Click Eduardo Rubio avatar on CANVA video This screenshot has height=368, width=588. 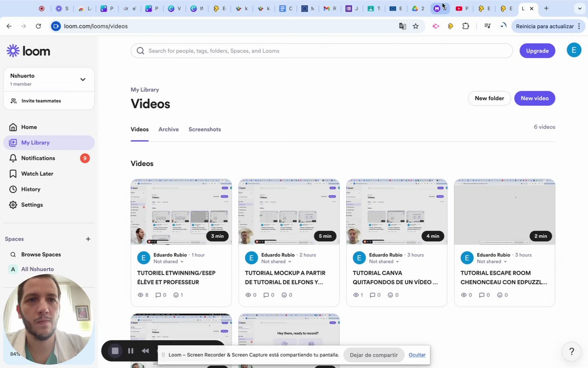(x=359, y=258)
